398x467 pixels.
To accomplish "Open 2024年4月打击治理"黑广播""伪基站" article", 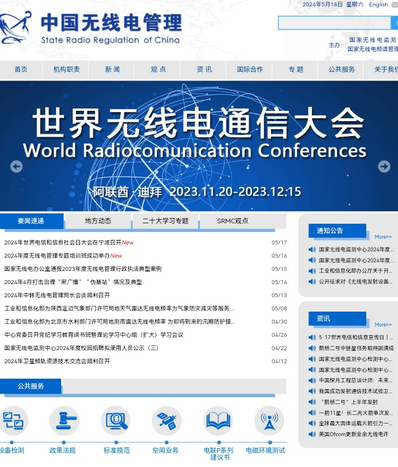I will [73, 282].
